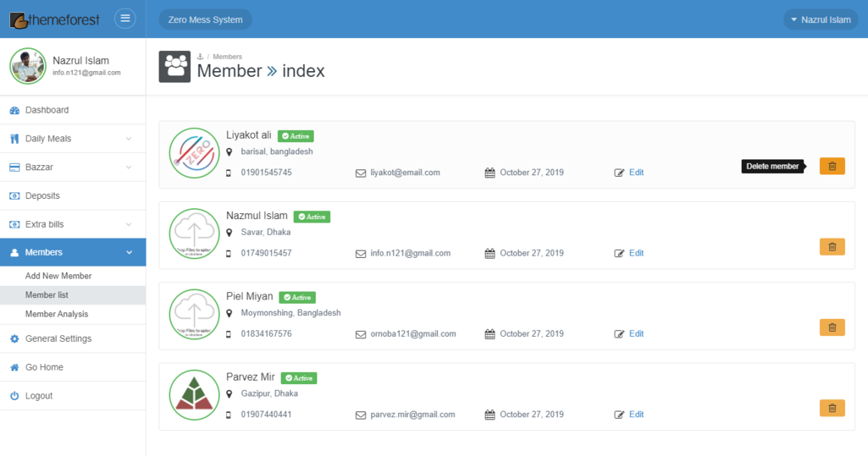Click the General Settings gear icon

point(14,338)
